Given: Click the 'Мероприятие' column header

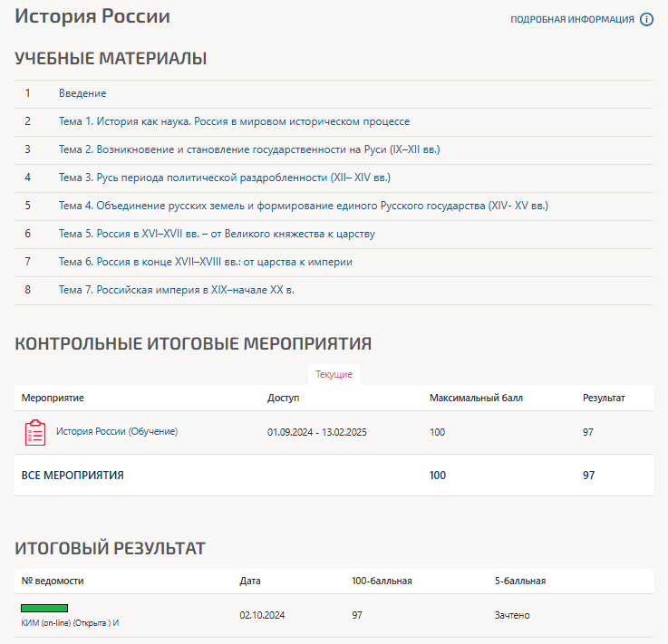Looking at the screenshot, I should click(x=53, y=398).
